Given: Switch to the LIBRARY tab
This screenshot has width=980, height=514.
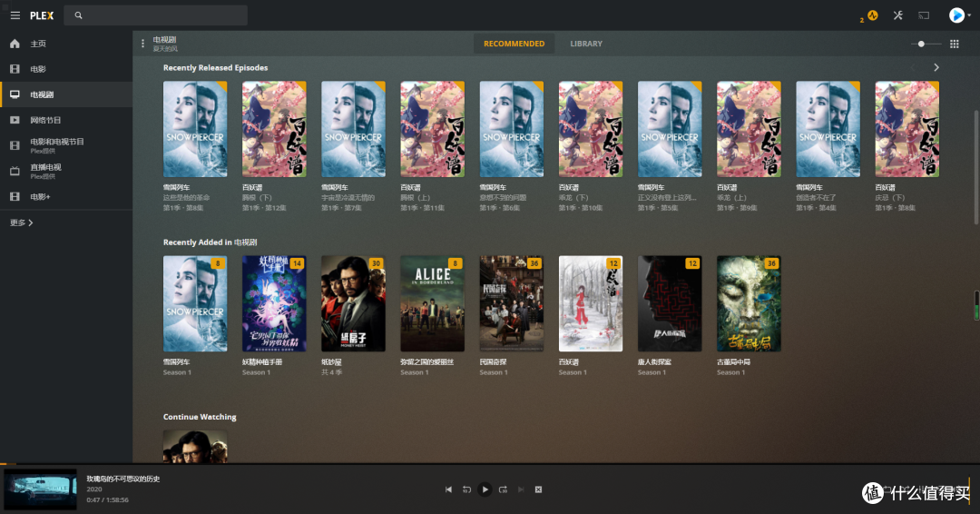Looking at the screenshot, I should click(585, 44).
